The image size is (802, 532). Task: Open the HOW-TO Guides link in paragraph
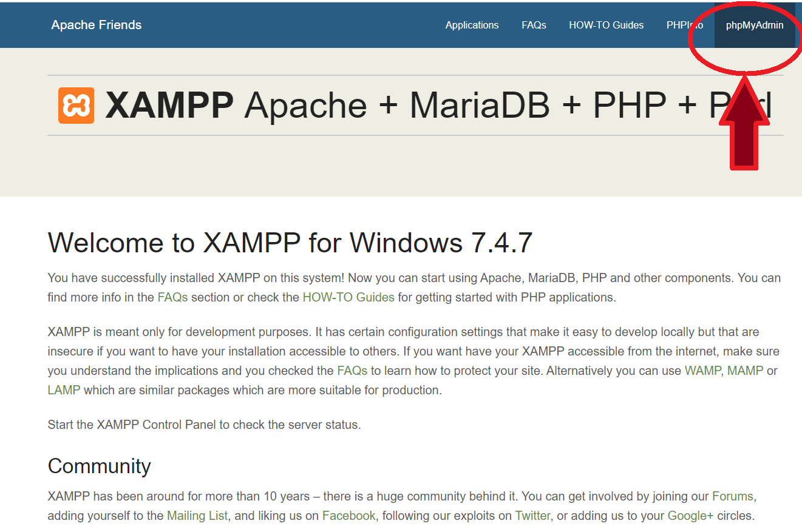pyautogui.click(x=348, y=297)
